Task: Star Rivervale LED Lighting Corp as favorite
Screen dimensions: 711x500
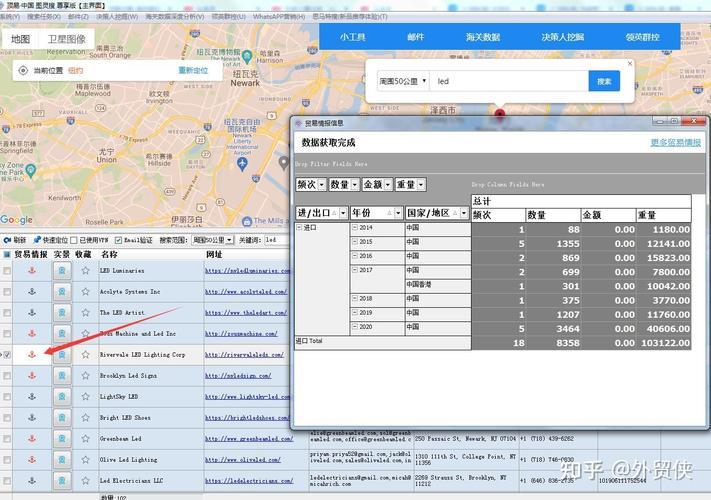Action: click(x=85, y=354)
